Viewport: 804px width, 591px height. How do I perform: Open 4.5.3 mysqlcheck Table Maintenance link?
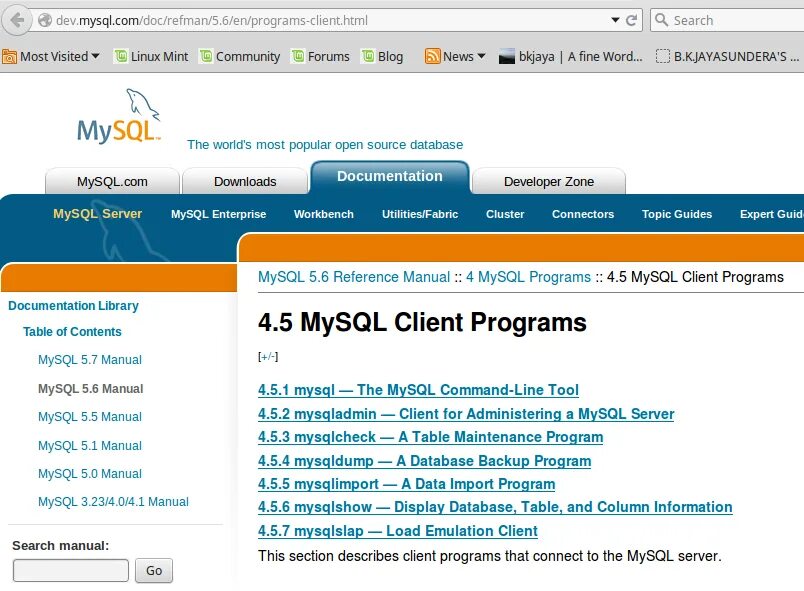431,437
